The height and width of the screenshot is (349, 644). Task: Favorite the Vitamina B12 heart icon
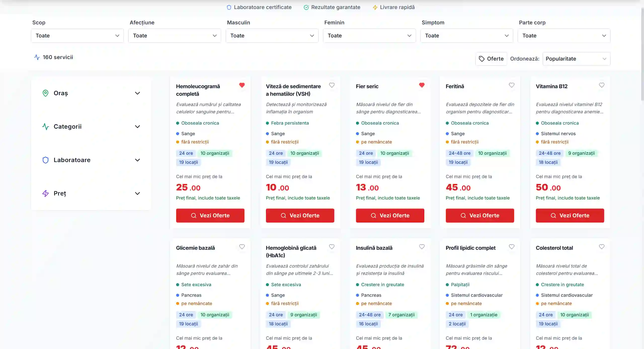(601, 85)
